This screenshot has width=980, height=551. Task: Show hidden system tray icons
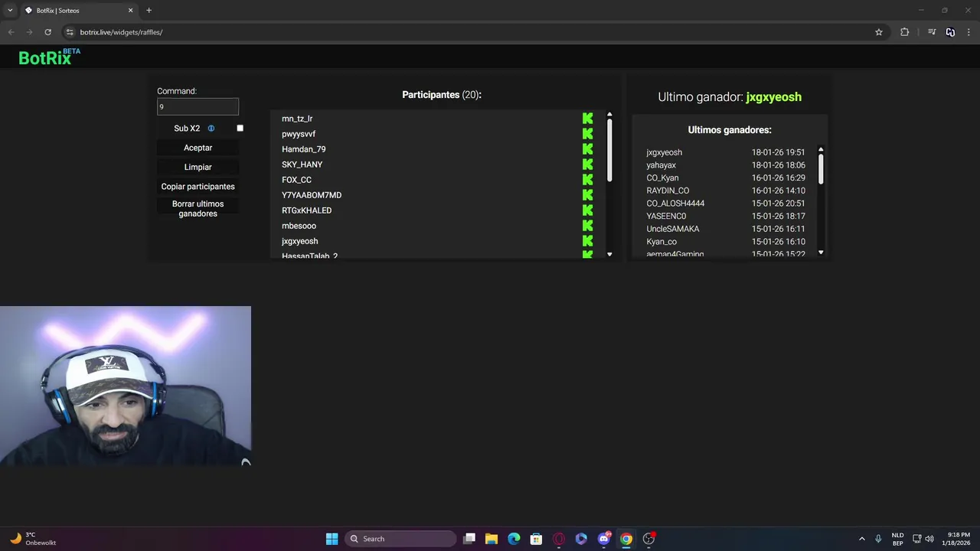(x=861, y=539)
